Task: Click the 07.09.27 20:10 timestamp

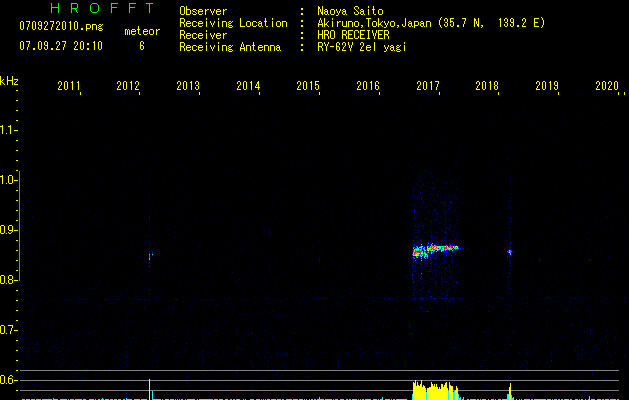Action: [x=61, y=46]
